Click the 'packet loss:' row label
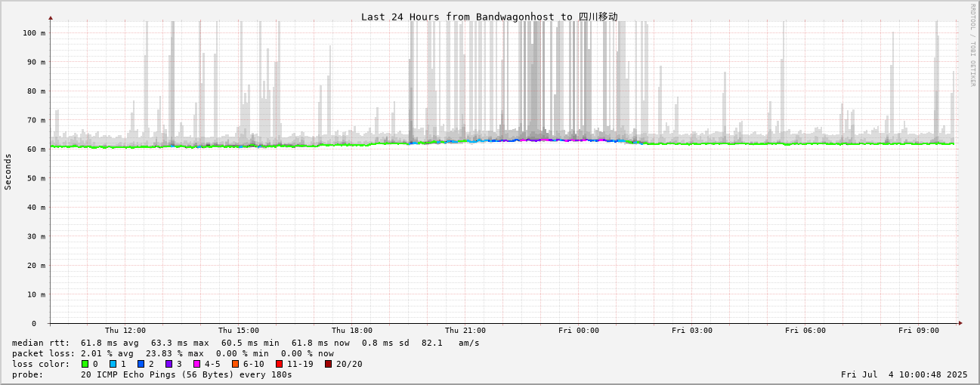Screen dimensions: 980x385 point(44,353)
